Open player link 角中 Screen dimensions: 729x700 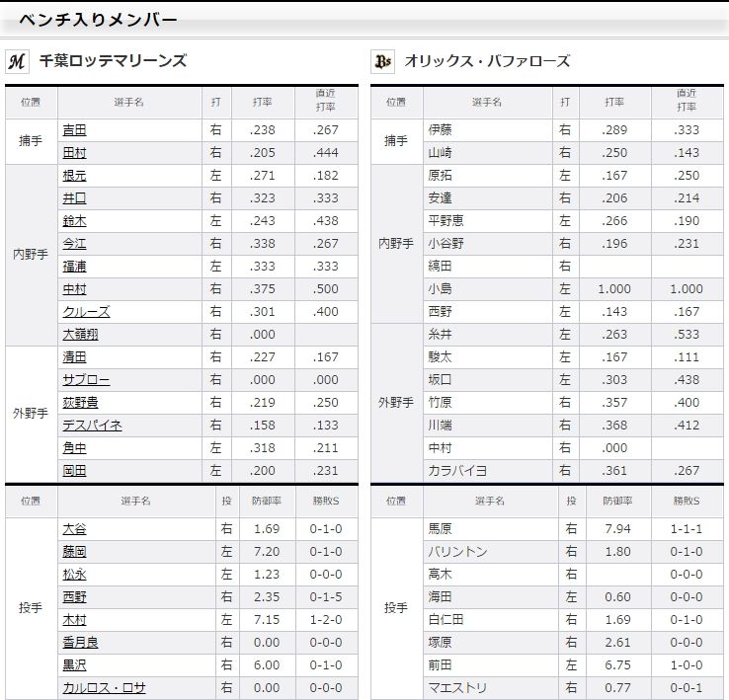click(74, 448)
